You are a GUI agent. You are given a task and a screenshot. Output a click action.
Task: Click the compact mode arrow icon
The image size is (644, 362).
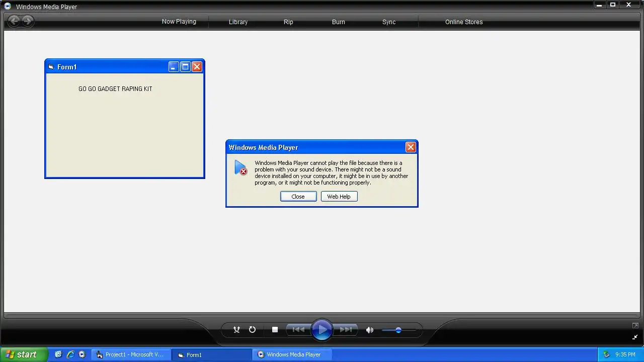635,337
